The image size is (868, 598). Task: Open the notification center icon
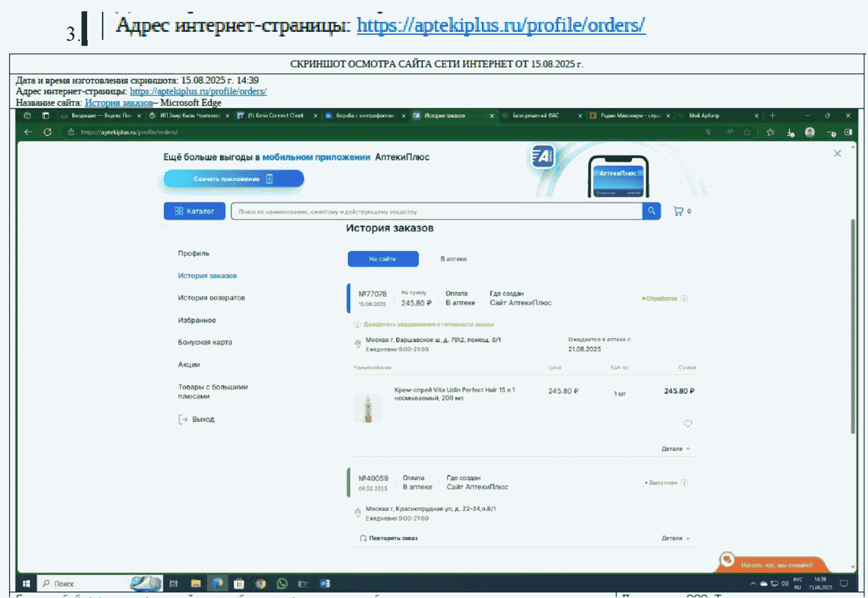click(844, 584)
